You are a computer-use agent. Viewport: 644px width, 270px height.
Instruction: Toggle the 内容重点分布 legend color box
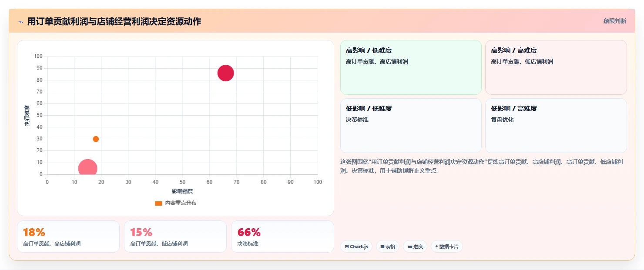click(158, 203)
